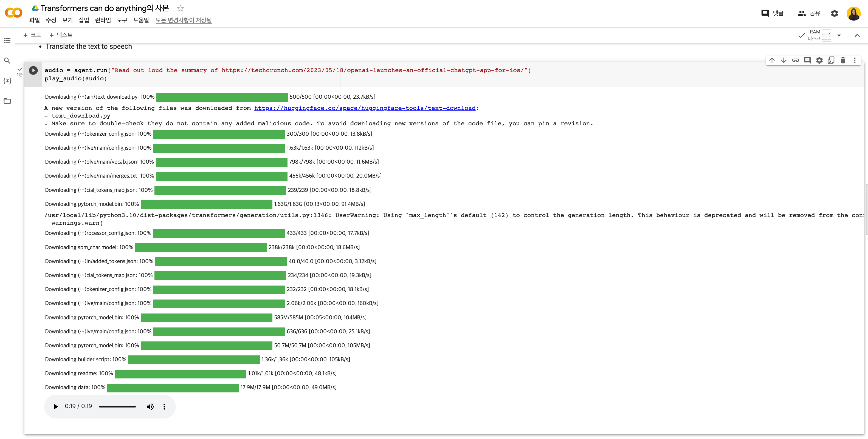Image resolution: width=868 pixels, height=439 pixels.
Task: Run the agent.run code cell
Action: (33, 70)
